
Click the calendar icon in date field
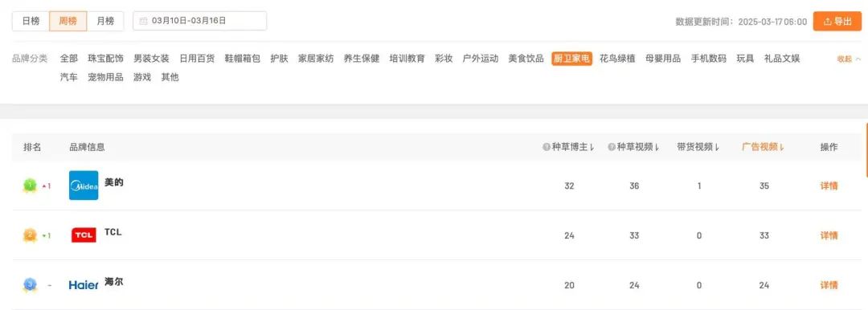pyautogui.click(x=143, y=21)
